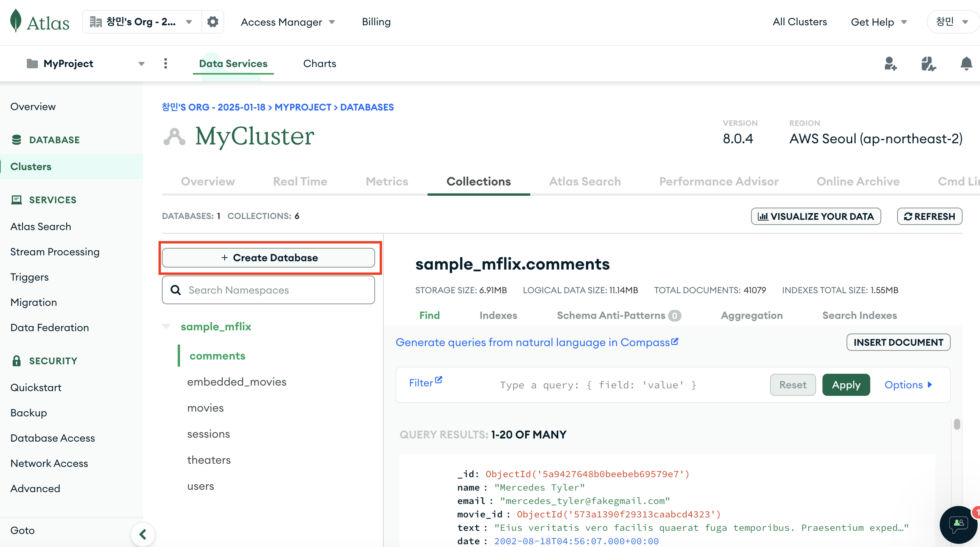Open the invite user icon
The height and width of the screenshot is (547, 980).
tap(890, 64)
